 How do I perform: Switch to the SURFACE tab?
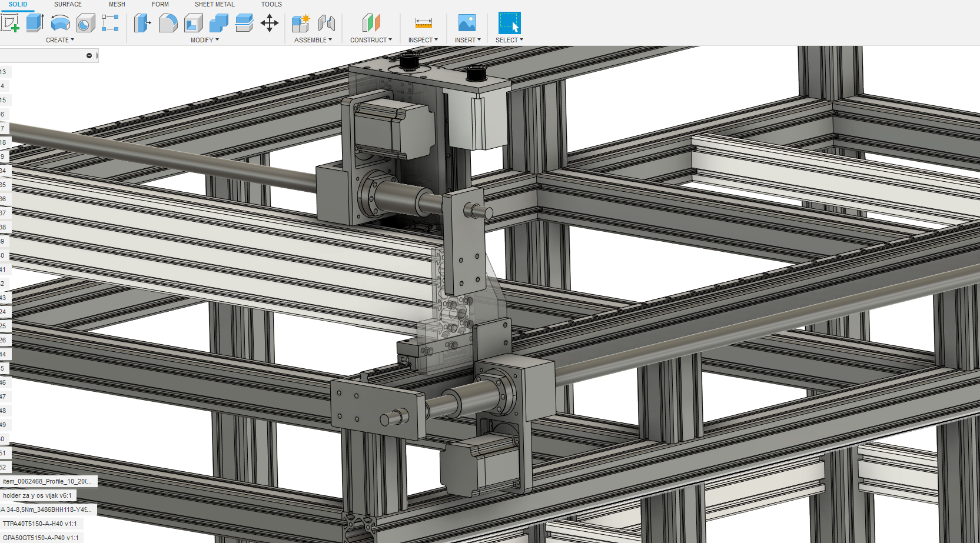pyautogui.click(x=68, y=4)
